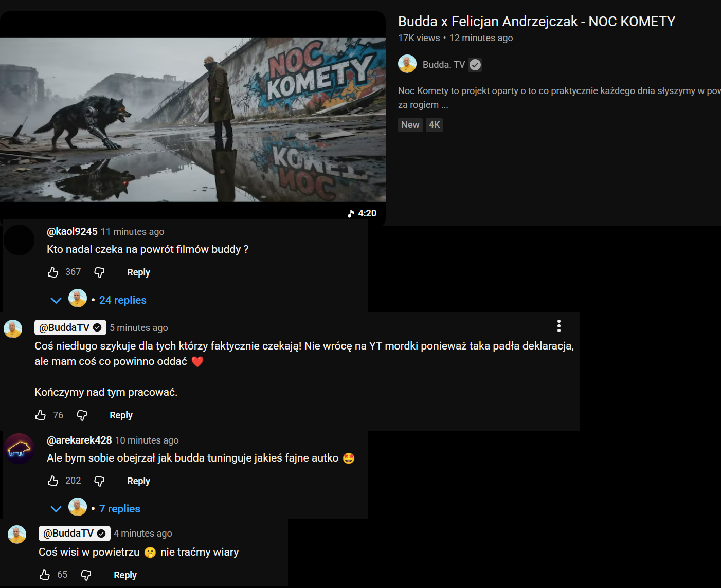The width and height of the screenshot is (721, 588).
Task: Open the three-dot menu on BuddaTV's reply
Action: 559,326
